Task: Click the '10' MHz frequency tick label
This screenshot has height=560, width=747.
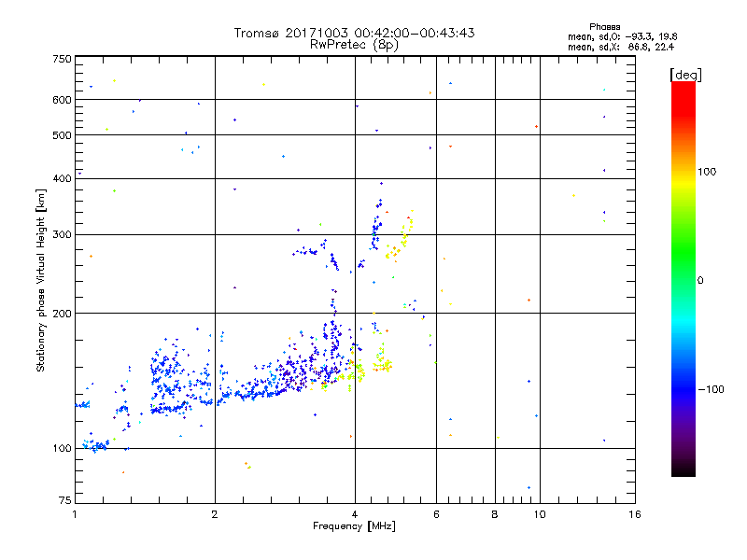Action: [x=540, y=514]
